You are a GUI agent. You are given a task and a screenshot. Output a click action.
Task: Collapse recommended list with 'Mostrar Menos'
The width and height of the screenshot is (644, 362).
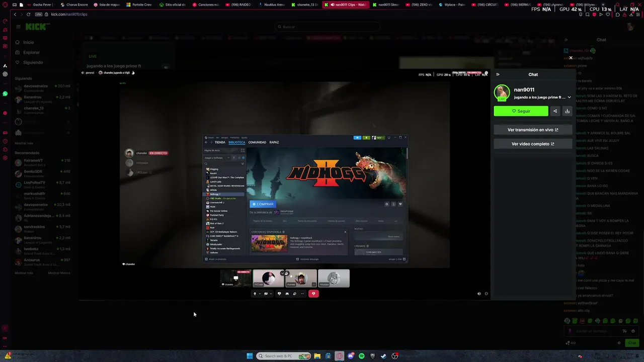point(59,273)
